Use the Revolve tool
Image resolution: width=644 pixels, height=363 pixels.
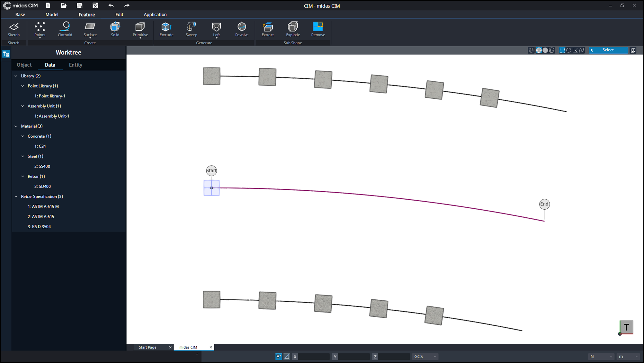tap(242, 29)
